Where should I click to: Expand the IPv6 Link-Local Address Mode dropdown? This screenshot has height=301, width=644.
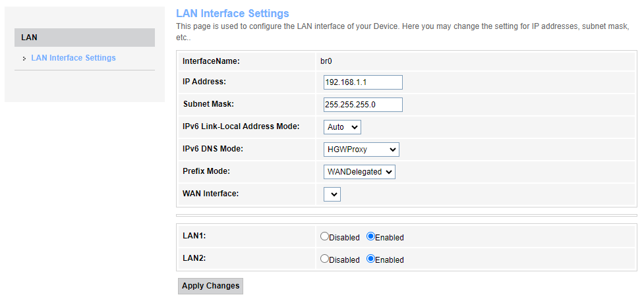342,127
